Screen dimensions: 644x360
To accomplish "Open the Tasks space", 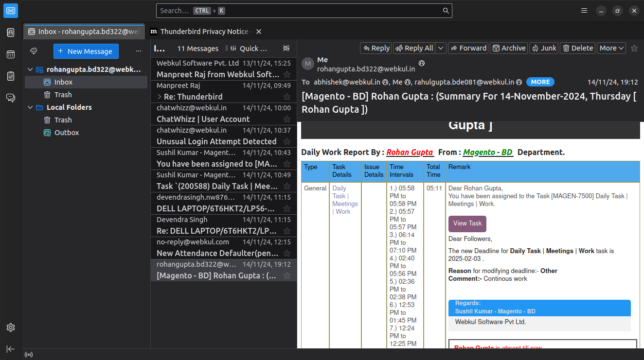I will click(11, 76).
